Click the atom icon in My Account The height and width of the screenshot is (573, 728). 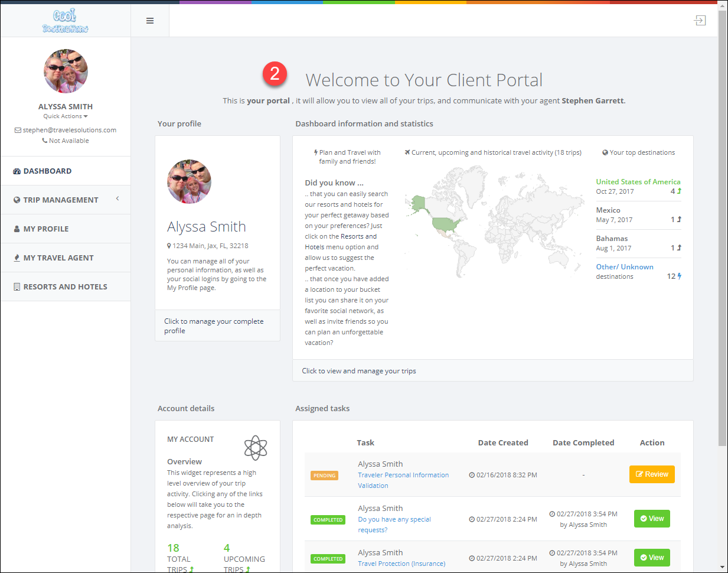click(256, 448)
